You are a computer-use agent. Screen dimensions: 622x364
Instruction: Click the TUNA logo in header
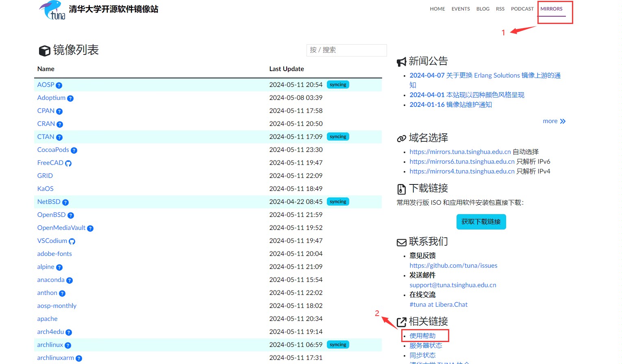(x=52, y=10)
